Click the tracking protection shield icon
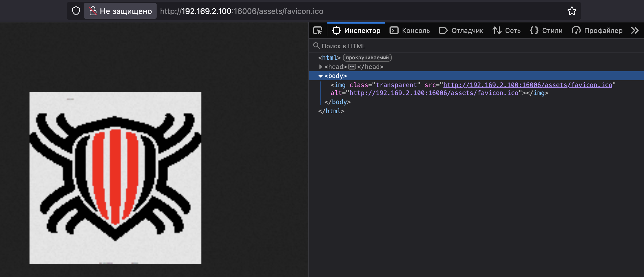The image size is (644, 277). 76,11
